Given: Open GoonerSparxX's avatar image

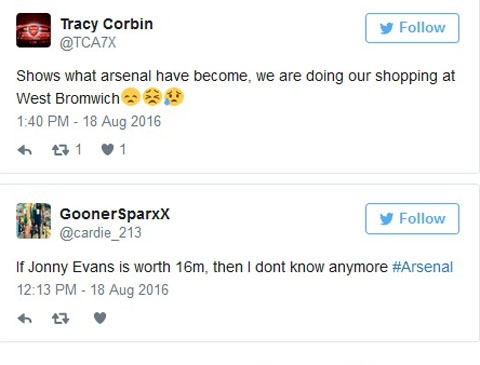Looking at the screenshot, I should pos(33,221).
